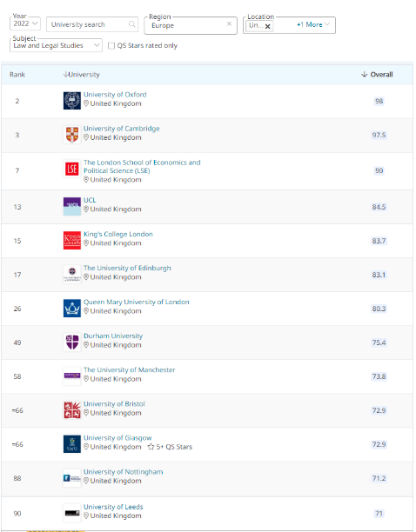Open the Year 2022 dropdown
416x532 pixels.
point(25,23)
